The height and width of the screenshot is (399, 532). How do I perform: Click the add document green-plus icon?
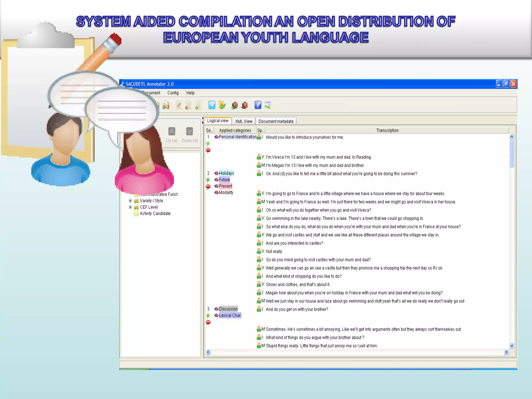198,105
